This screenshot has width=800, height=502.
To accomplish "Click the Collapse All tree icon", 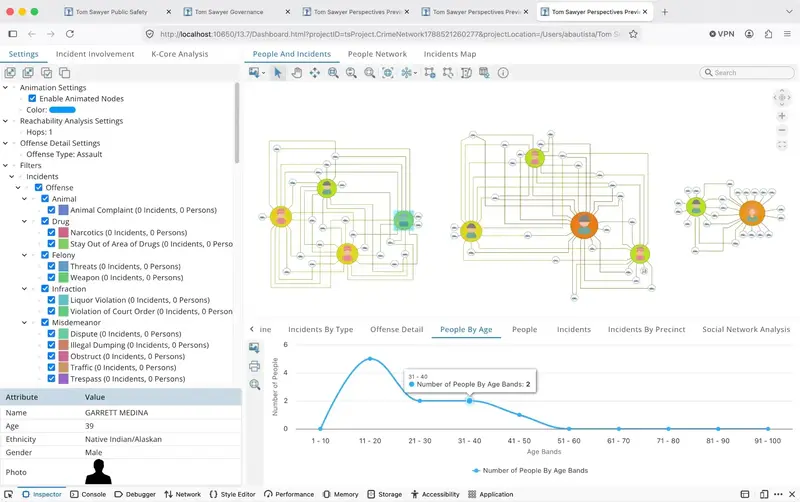I will pyautogui.click(x=28, y=72).
